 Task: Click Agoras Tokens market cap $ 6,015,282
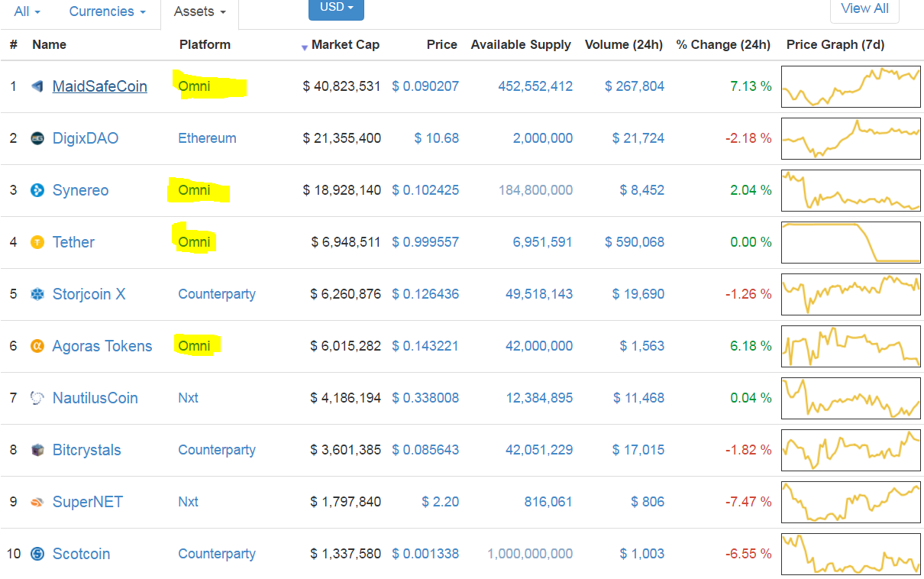(x=345, y=346)
